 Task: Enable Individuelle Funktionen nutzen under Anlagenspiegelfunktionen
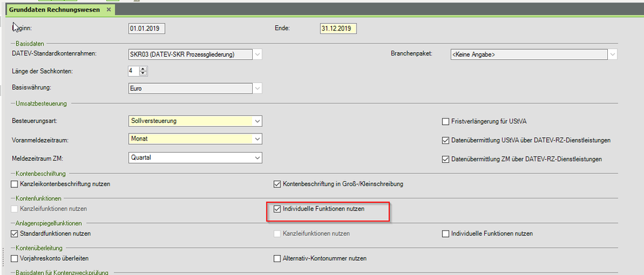click(x=445, y=234)
